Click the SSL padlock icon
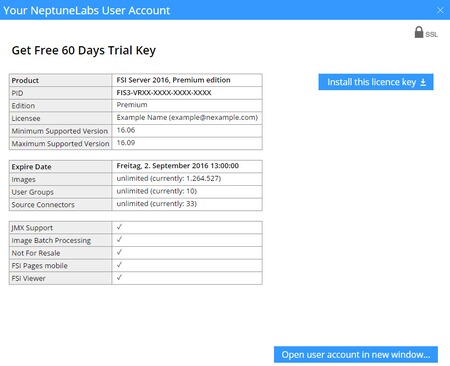This screenshot has height=366, width=450. 419,32
